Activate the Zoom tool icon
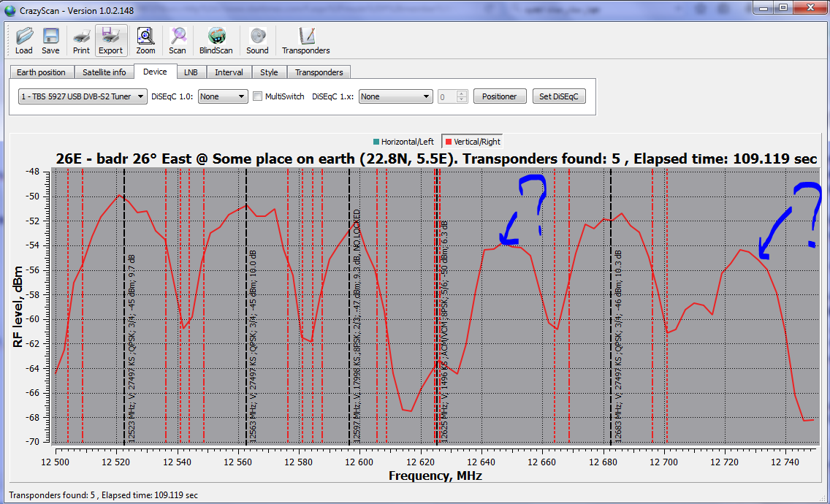This screenshot has width=830, height=504. (x=145, y=37)
